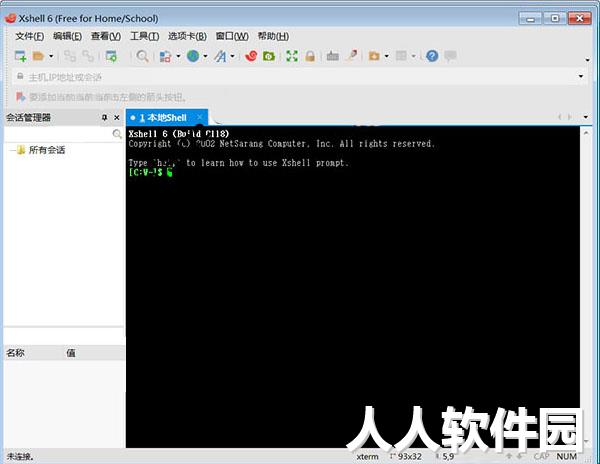This screenshot has height=464, width=600.
Task: Click the grayed Disconnect icon
Action: pyautogui.click(x=88, y=56)
